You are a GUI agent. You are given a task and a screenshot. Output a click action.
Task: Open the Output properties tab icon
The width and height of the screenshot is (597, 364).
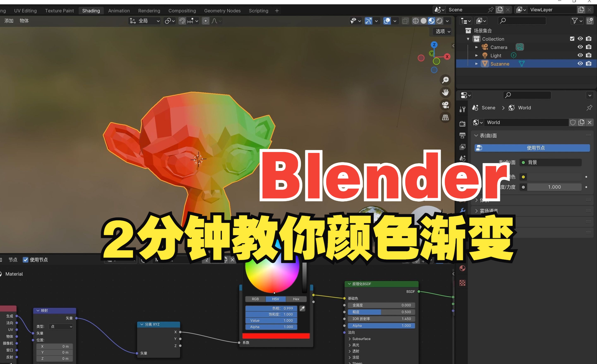pos(462,135)
